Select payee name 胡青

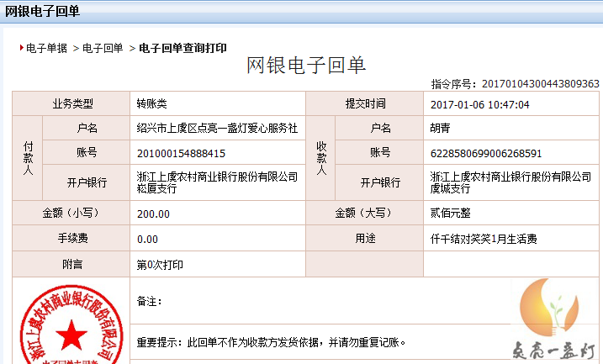pyautogui.click(x=441, y=128)
